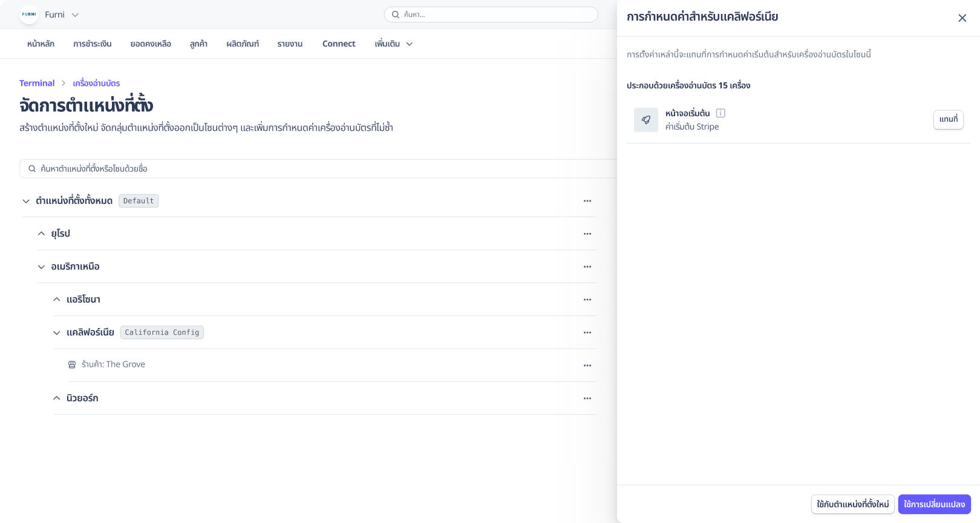This screenshot has width=980, height=523.
Task: Open more options for แคลิฟอร์เนีย
Action: [587, 332]
